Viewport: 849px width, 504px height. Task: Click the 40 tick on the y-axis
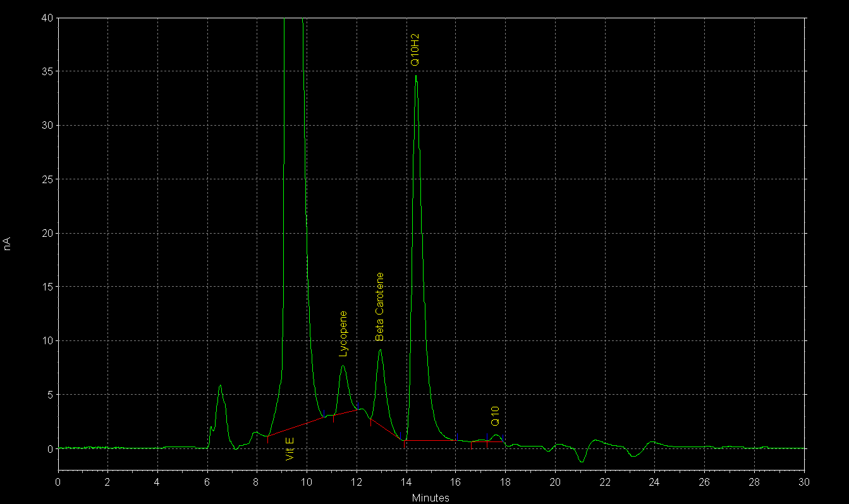[47, 18]
